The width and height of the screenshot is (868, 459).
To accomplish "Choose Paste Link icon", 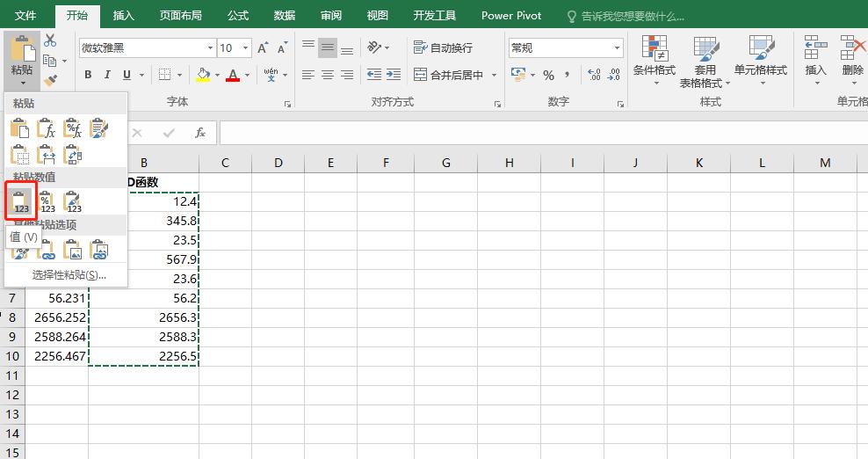I will pyautogui.click(x=47, y=250).
